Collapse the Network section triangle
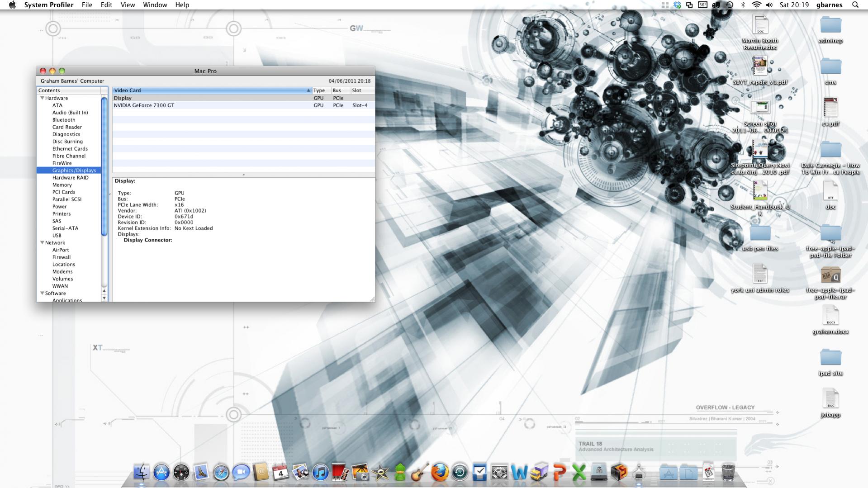Screen dimensions: 868x488 click(x=42, y=243)
